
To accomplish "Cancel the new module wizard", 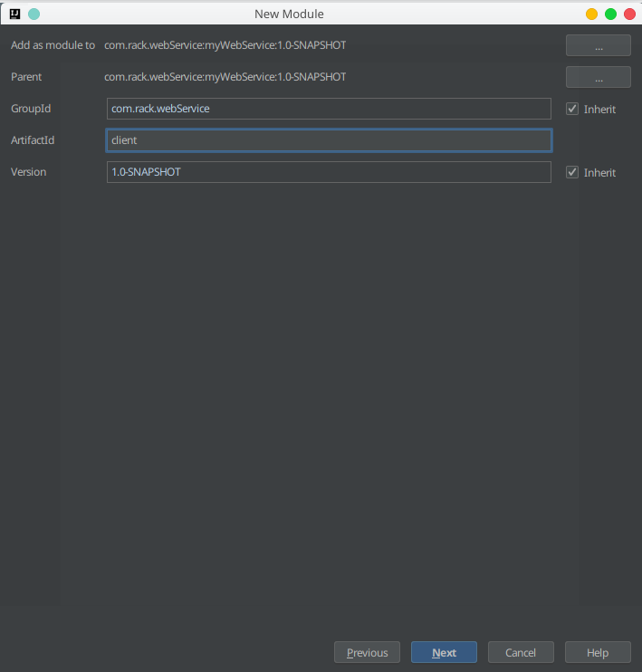I will point(521,652).
